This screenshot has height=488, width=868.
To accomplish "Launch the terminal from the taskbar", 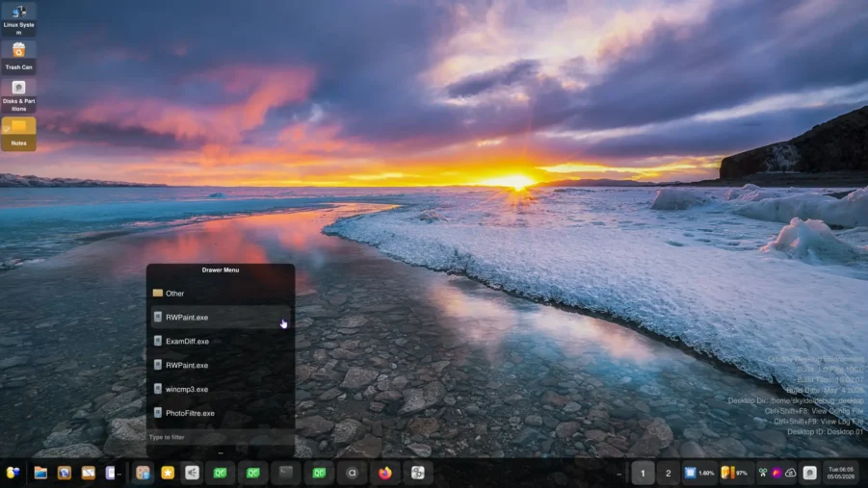I will (286, 473).
